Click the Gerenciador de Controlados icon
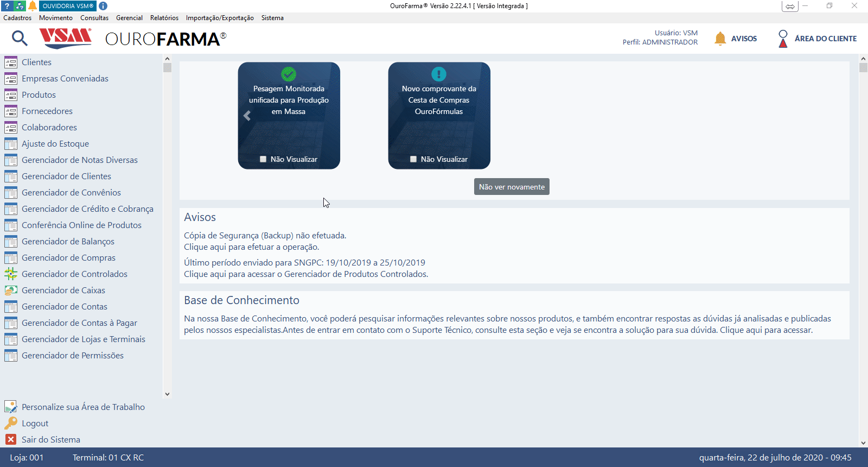The width and height of the screenshot is (868, 467). click(11, 274)
